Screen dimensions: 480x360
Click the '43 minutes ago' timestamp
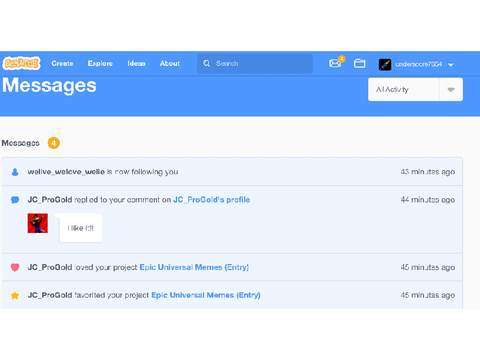point(428,172)
